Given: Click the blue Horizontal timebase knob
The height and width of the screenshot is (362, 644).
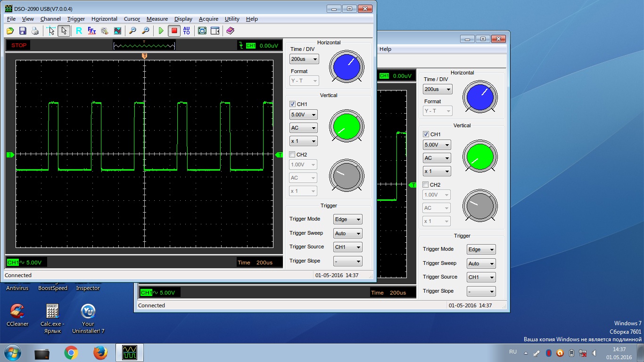Looking at the screenshot, I should 347,67.
